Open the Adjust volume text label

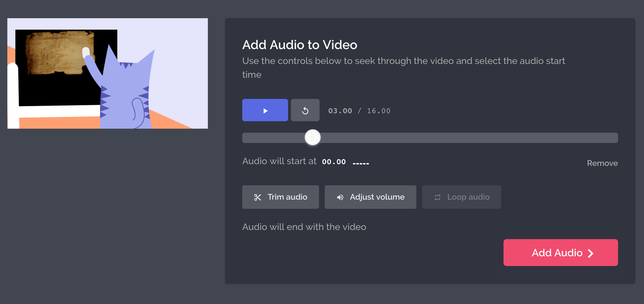coord(377,197)
